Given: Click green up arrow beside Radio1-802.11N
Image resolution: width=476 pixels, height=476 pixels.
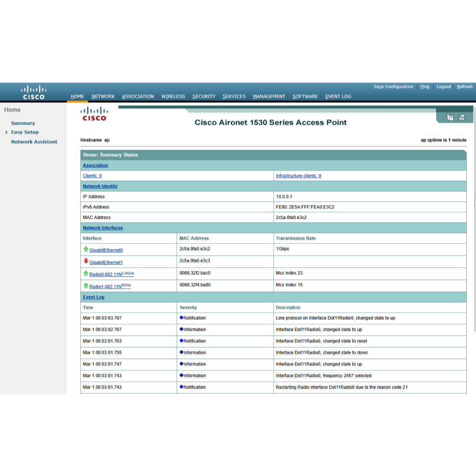Looking at the screenshot, I should click(86, 285).
